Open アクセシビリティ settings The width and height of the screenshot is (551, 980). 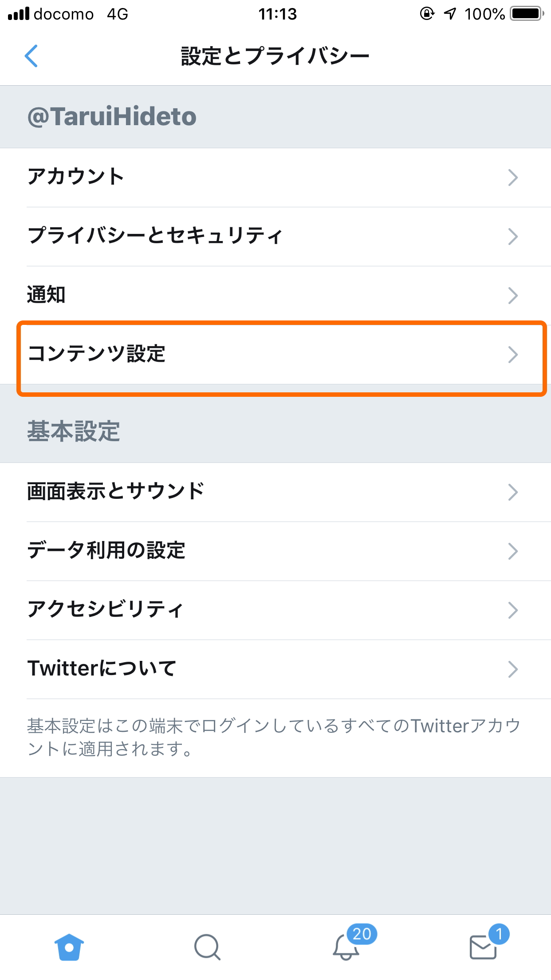275,609
